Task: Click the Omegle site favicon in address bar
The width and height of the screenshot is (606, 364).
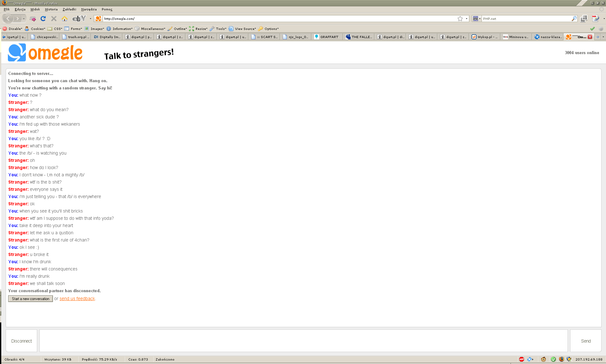Action: click(x=98, y=19)
